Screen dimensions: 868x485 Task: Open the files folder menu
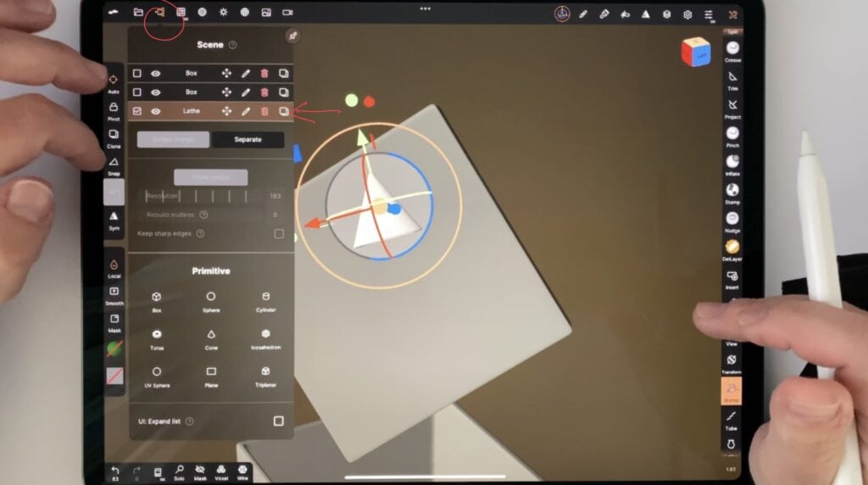click(x=138, y=13)
